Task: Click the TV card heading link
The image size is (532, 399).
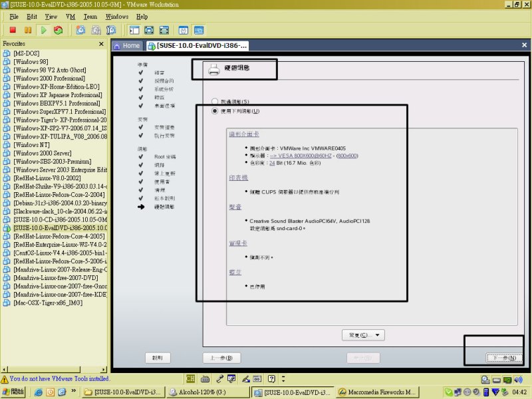Action: 238,243
